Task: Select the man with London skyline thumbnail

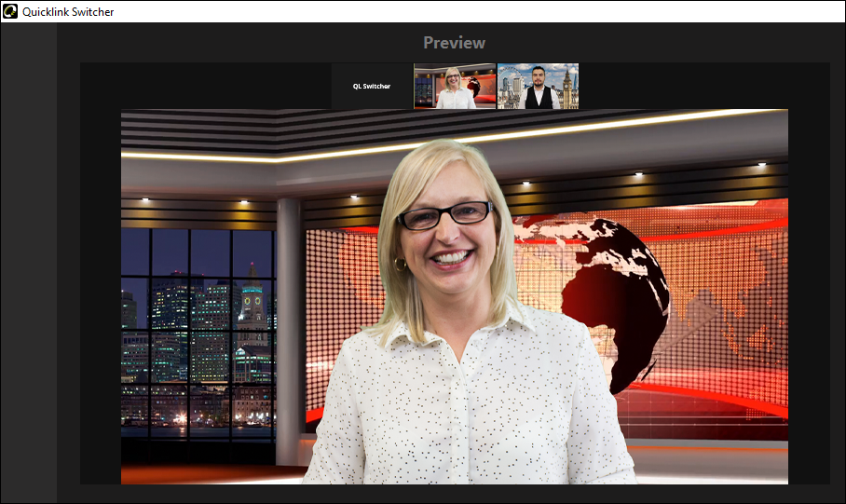Action: pos(538,86)
